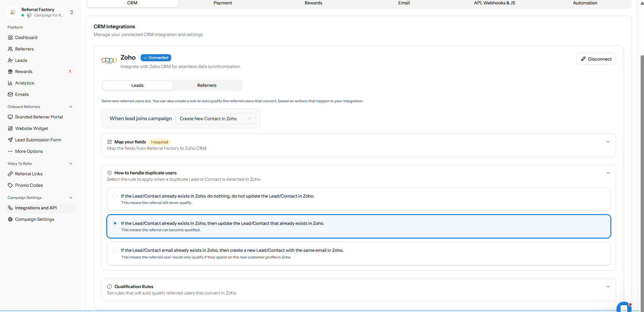Click the Leads icon in sidebar
Viewport: 644px width, 312px height.
pyautogui.click(x=10, y=61)
